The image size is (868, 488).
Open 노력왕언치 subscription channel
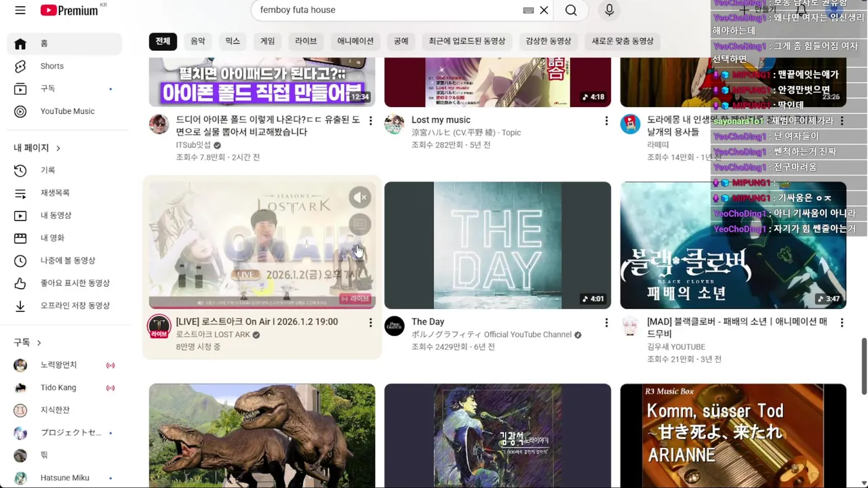click(x=64, y=365)
